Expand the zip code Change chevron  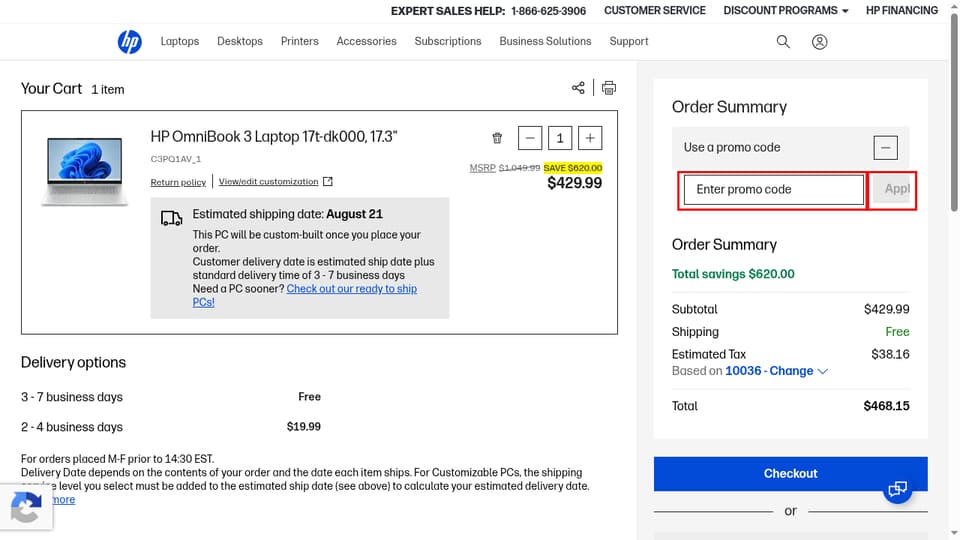point(822,371)
